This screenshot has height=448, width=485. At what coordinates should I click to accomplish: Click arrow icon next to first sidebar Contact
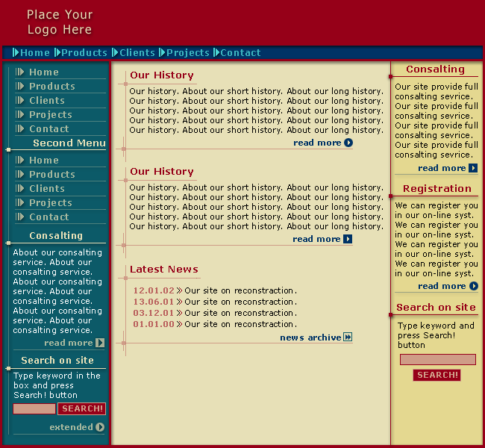(x=20, y=128)
